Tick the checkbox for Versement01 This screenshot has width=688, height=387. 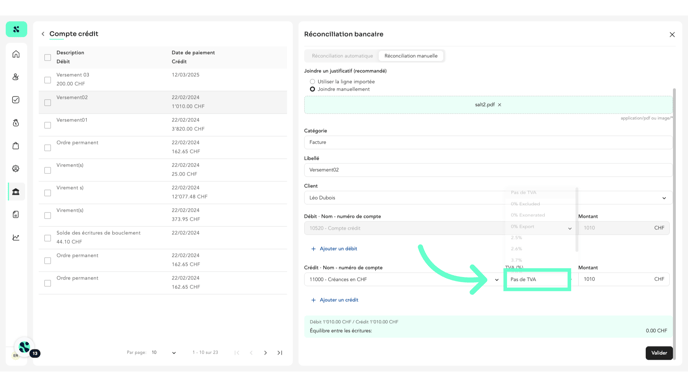pos(47,125)
